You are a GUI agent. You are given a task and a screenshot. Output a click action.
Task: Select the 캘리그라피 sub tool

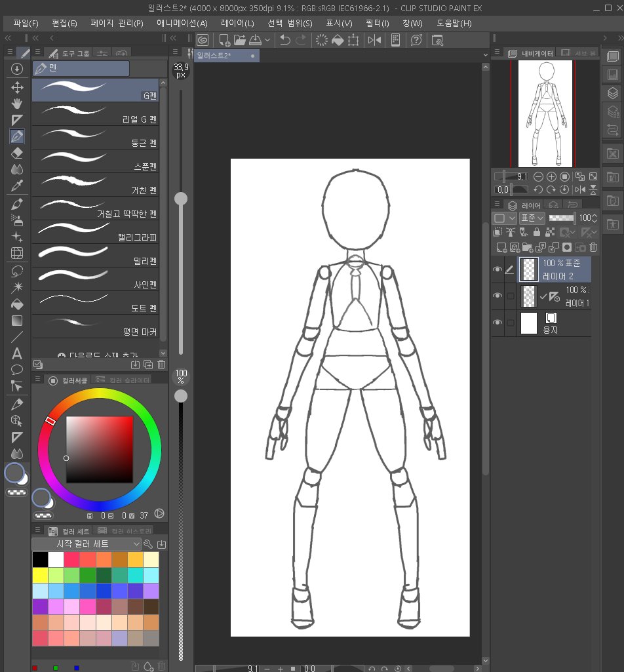(x=96, y=232)
